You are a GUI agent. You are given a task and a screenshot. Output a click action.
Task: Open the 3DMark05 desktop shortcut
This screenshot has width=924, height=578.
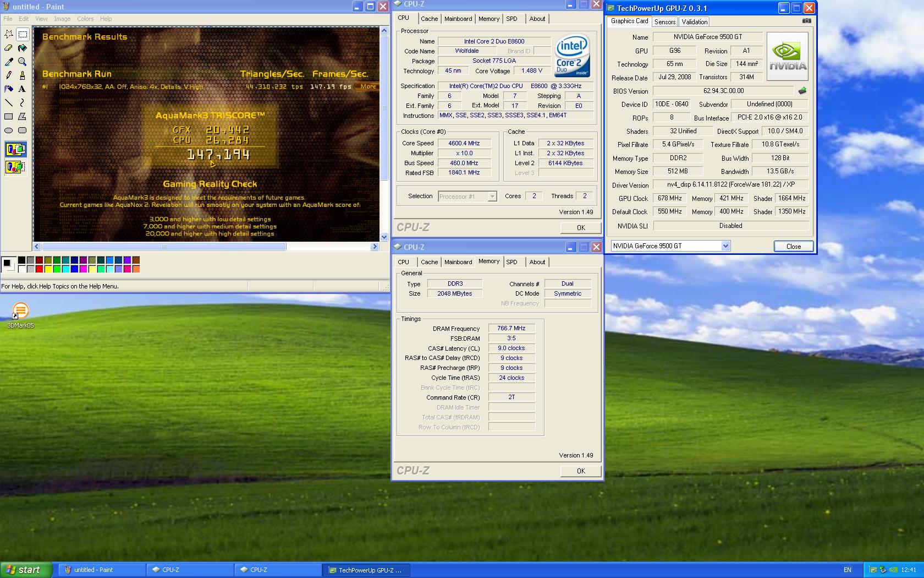coord(20,316)
